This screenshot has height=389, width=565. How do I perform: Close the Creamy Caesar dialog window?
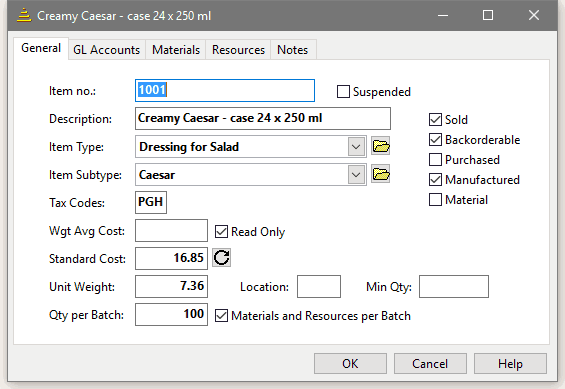[534, 15]
